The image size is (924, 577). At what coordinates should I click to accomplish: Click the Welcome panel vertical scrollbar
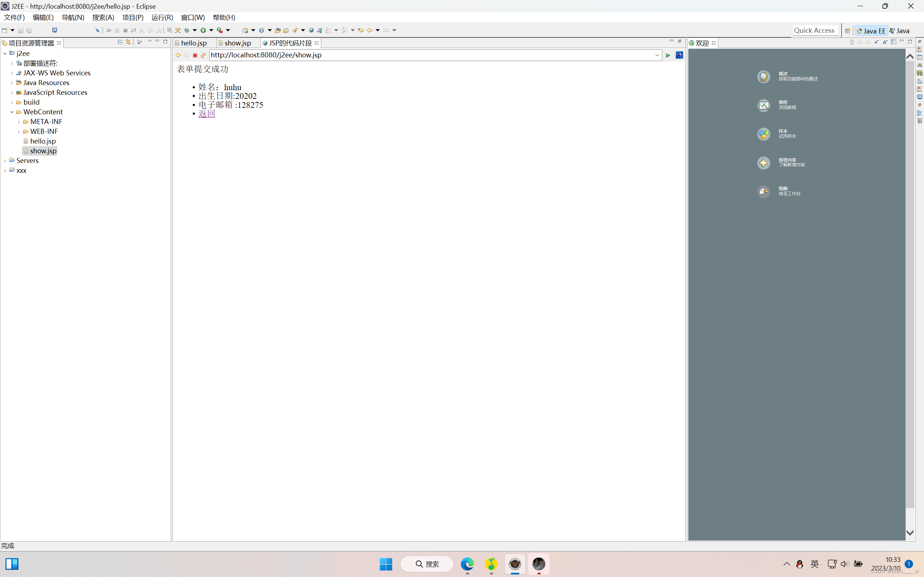tap(910, 282)
